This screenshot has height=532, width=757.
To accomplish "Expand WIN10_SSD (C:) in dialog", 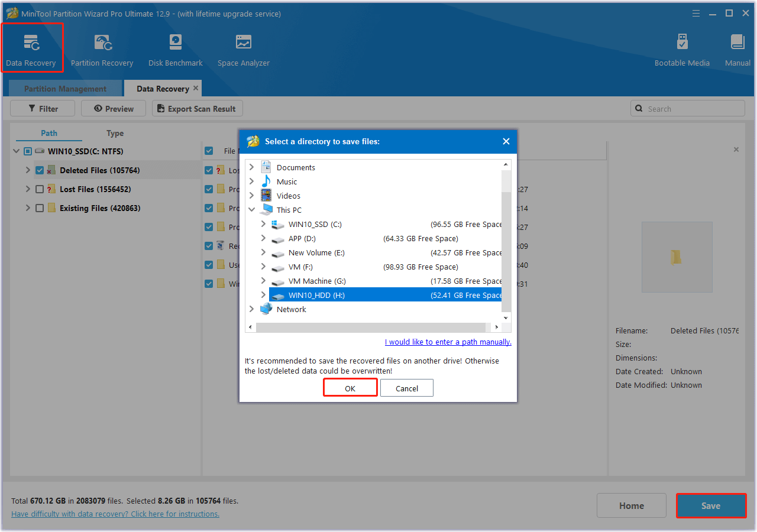I will (x=264, y=224).
